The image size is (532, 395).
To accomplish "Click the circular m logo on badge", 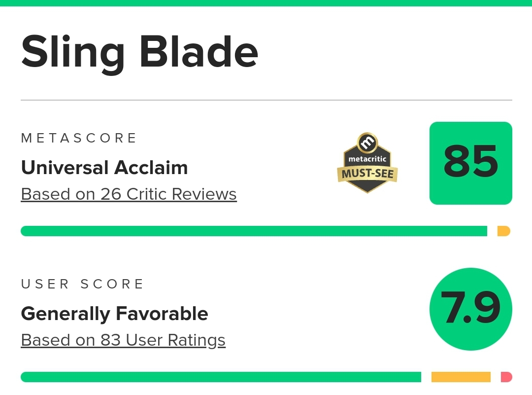I will click(x=367, y=142).
